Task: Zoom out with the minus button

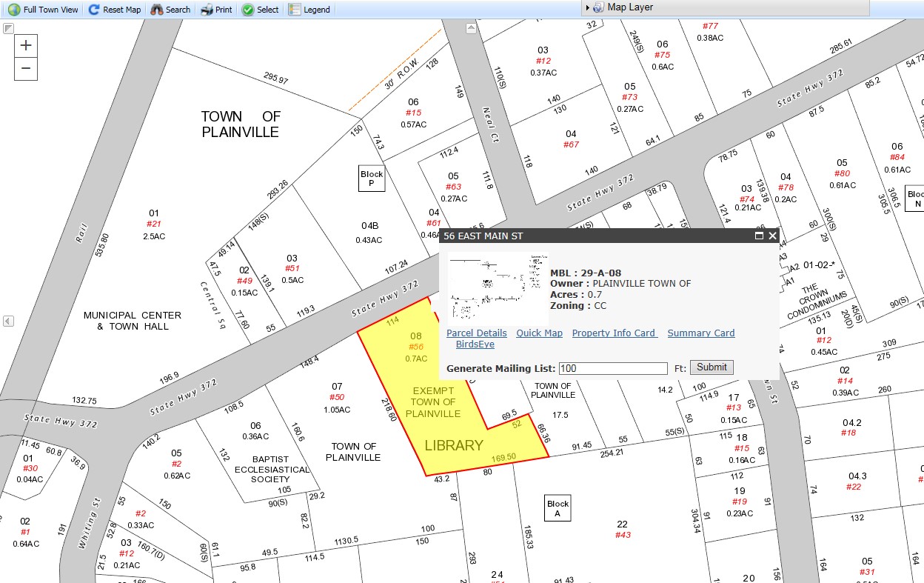Action: point(26,69)
